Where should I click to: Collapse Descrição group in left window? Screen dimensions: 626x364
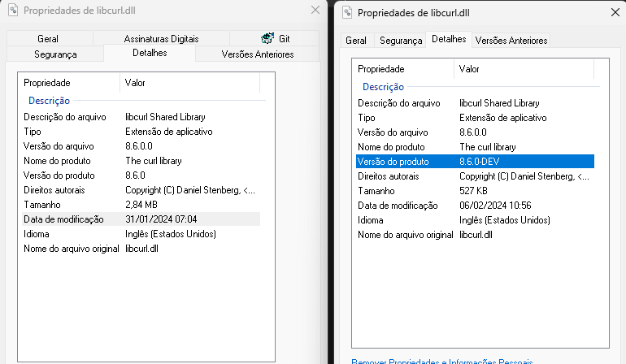pyautogui.click(x=49, y=101)
